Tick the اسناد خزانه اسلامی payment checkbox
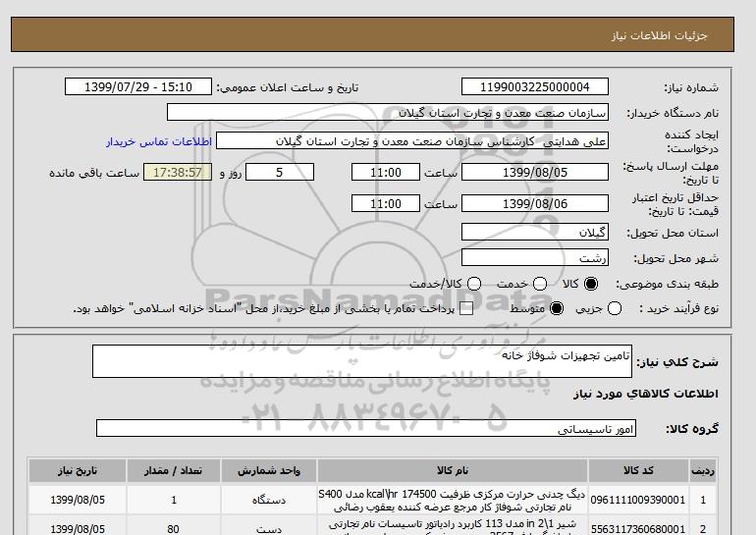The width and height of the screenshot is (756, 535). point(466,309)
